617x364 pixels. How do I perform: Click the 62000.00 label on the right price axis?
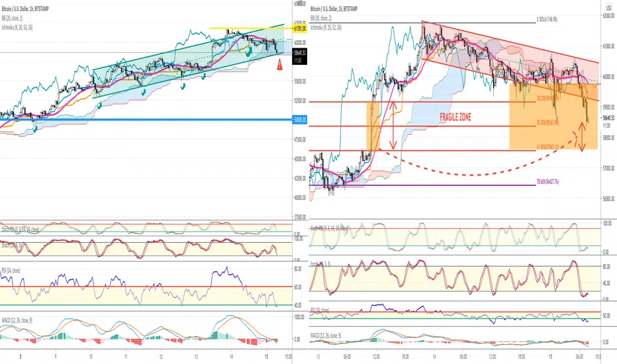608,16
